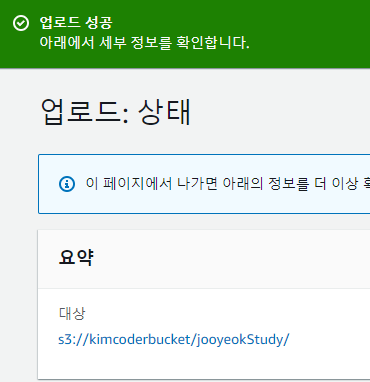Click the '업로드: 상태' page heading

116,112
